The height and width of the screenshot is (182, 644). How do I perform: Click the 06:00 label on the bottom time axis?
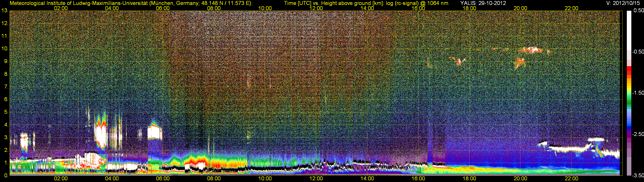[163, 179]
